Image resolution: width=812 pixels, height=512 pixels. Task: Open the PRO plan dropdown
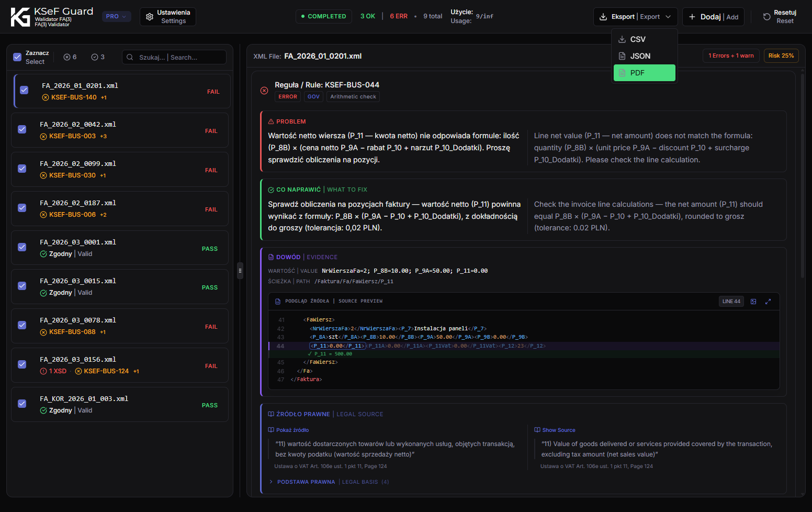(116, 17)
